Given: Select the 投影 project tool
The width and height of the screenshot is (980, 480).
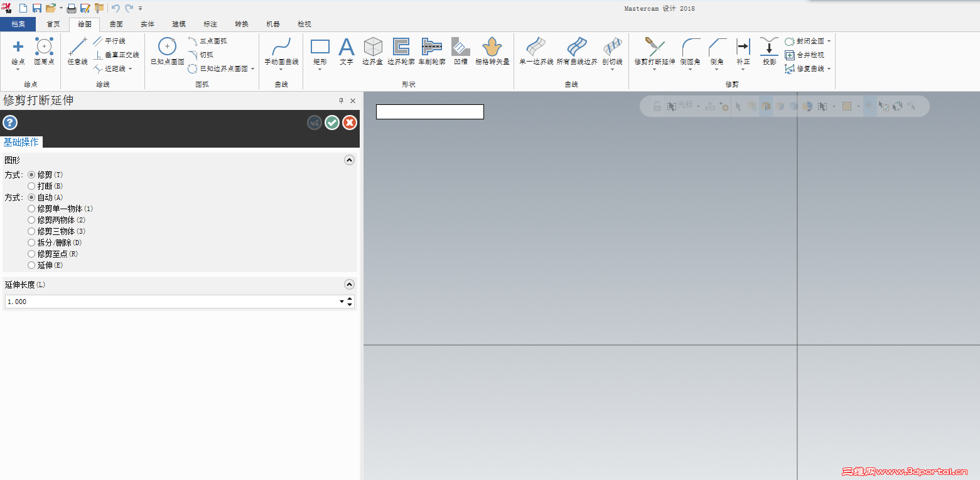Looking at the screenshot, I should coord(770,52).
